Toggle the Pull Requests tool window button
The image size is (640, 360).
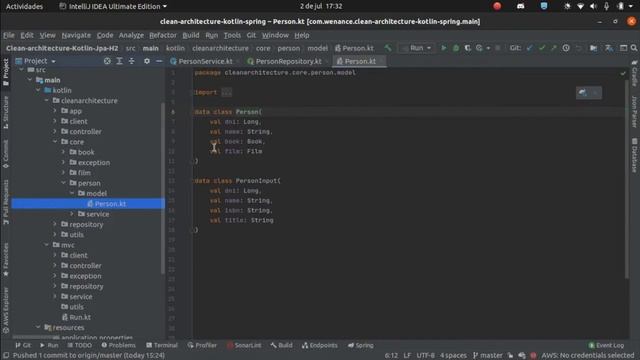[6, 202]
